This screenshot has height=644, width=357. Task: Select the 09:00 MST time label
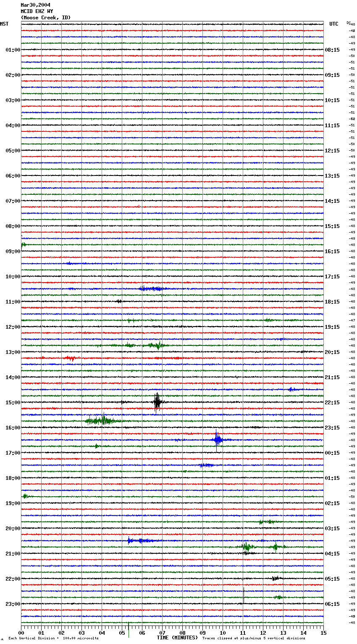click(13, 251)
